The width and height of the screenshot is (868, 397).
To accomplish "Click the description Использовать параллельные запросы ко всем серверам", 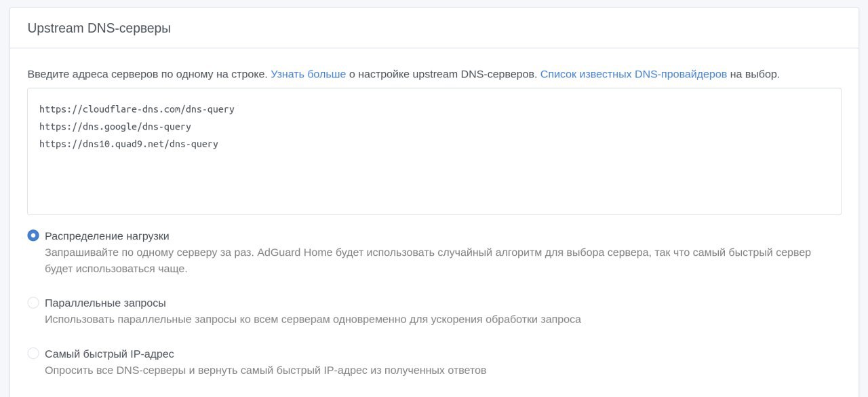I will point(313,319).
